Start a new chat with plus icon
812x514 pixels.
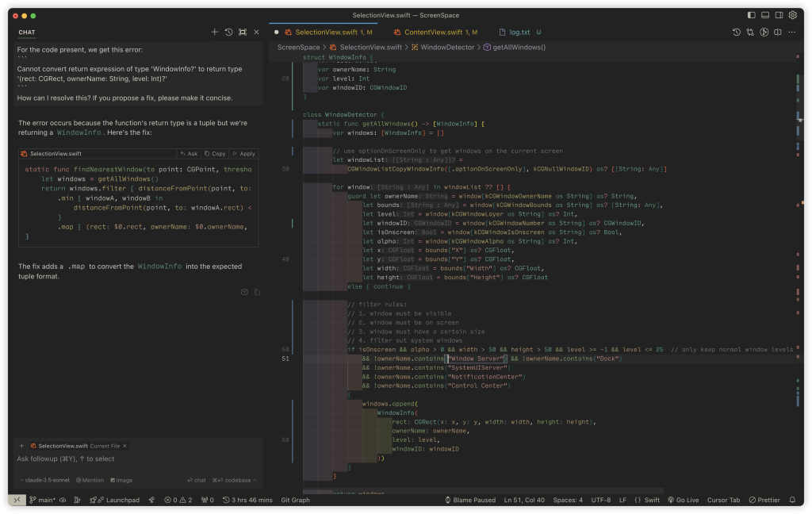tap(214, 33)
